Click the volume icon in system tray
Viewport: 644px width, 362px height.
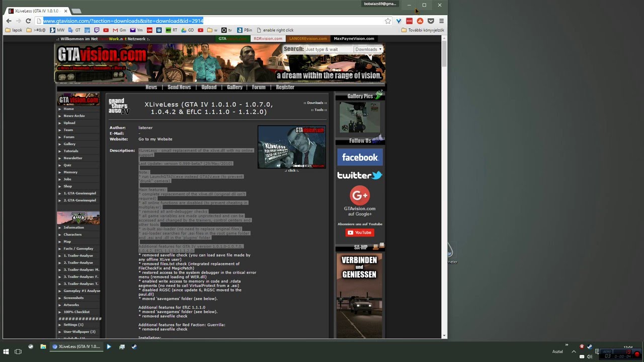point(589,356)
